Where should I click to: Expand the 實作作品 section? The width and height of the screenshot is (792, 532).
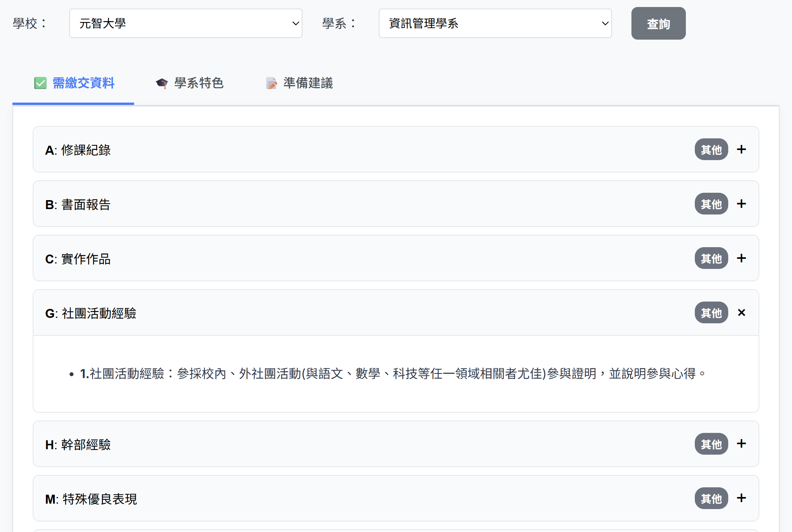741,258
